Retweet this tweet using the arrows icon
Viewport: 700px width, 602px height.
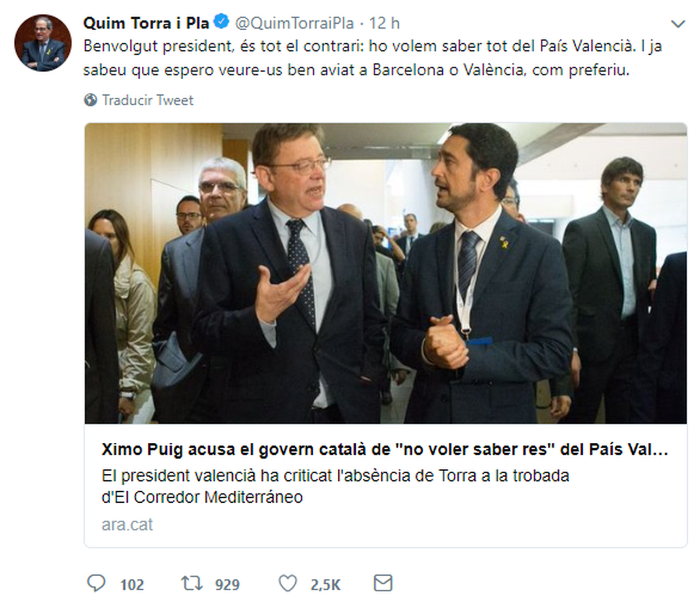[192, 583]
